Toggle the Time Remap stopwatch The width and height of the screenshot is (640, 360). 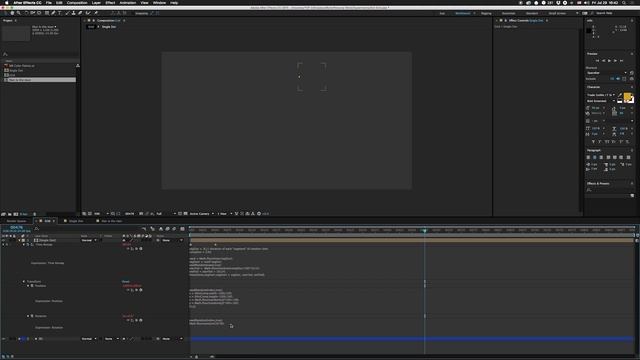pos(28,244)
